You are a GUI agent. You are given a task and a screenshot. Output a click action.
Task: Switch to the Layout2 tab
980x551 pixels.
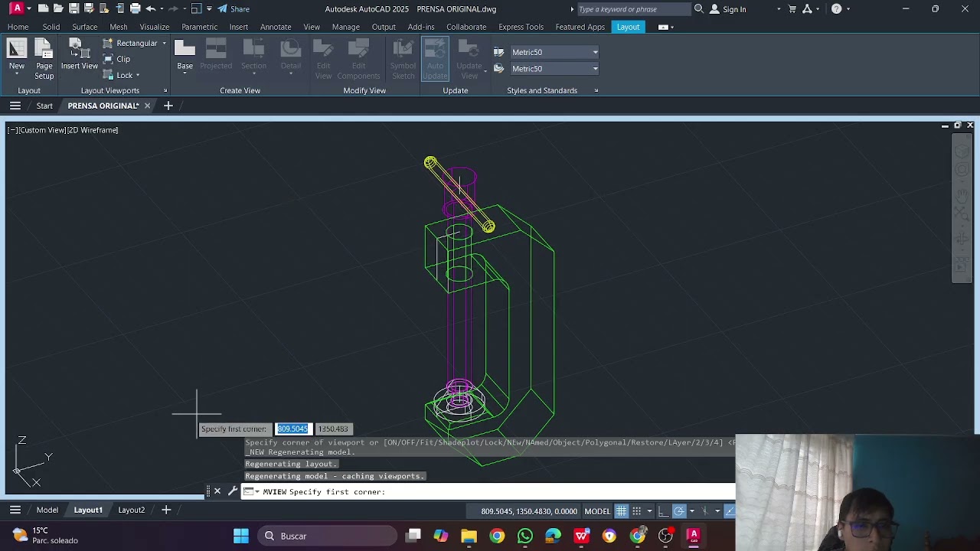tap(131, 510)
